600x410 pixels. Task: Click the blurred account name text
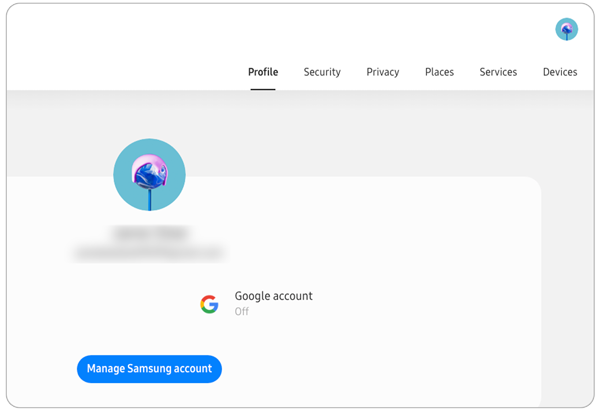tap(150, 234)
